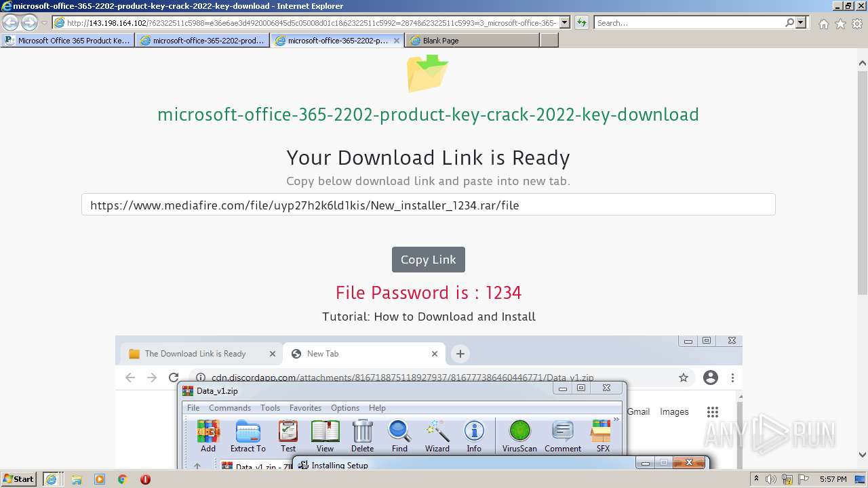This screenshot has width=868, height=488.
Task: Click the scrollbar down arrow
Action: [x=862, y=455]
